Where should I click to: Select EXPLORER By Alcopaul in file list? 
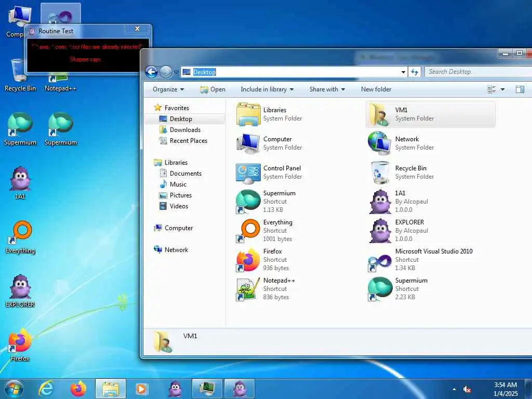(x=431, y=231)
